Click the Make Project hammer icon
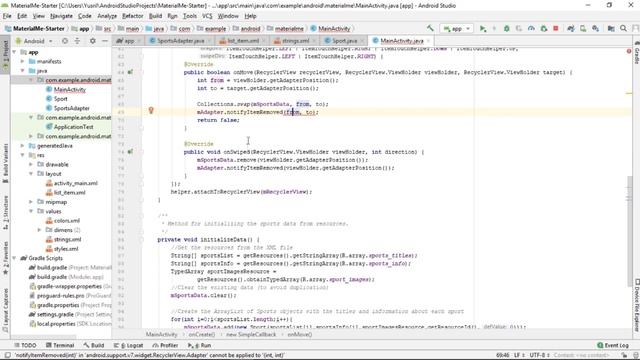Screen dimensions: 640x360 click(x=430, y=28)
